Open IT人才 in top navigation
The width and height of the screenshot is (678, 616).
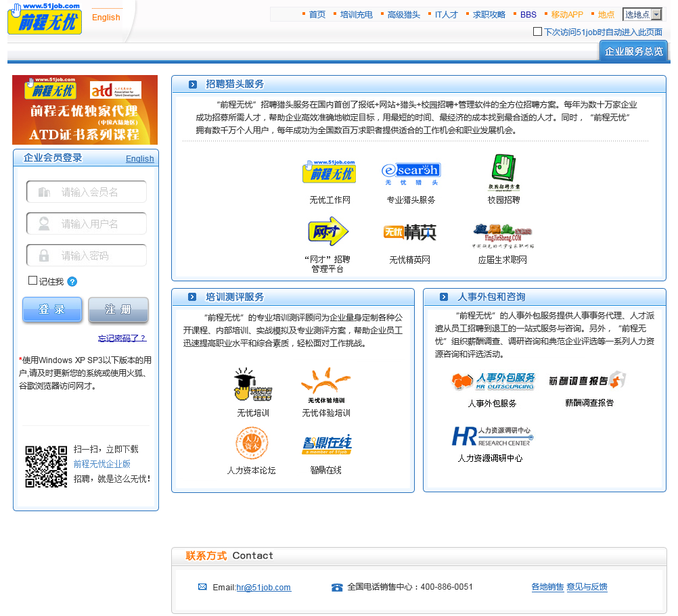(446, 15)
